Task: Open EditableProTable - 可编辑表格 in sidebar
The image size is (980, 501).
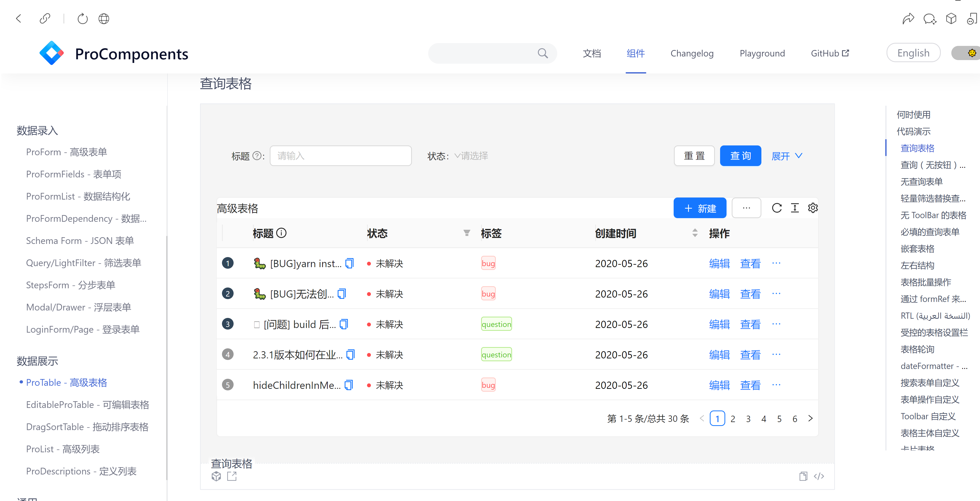Action: point(87,405)
